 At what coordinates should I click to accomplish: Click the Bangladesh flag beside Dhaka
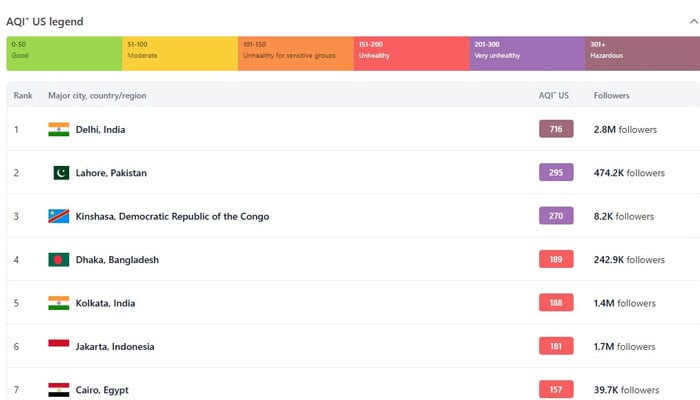click(x=59, y=260)
